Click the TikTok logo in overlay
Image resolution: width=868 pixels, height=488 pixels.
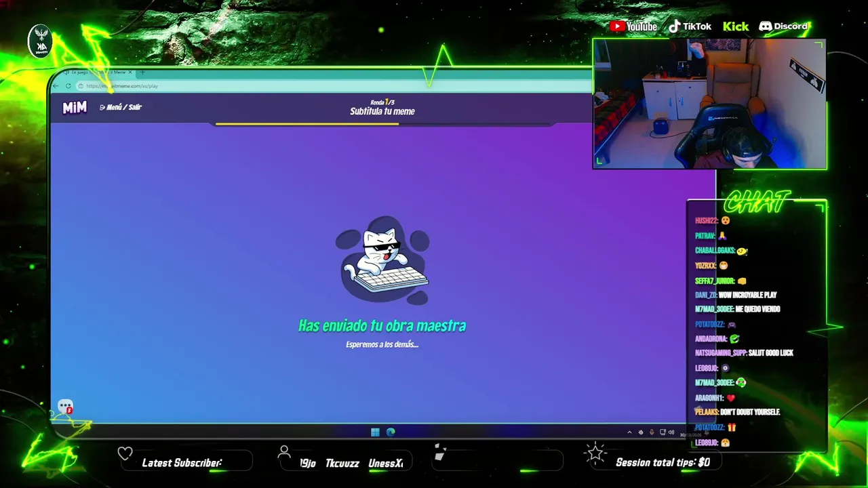(690, 26)
